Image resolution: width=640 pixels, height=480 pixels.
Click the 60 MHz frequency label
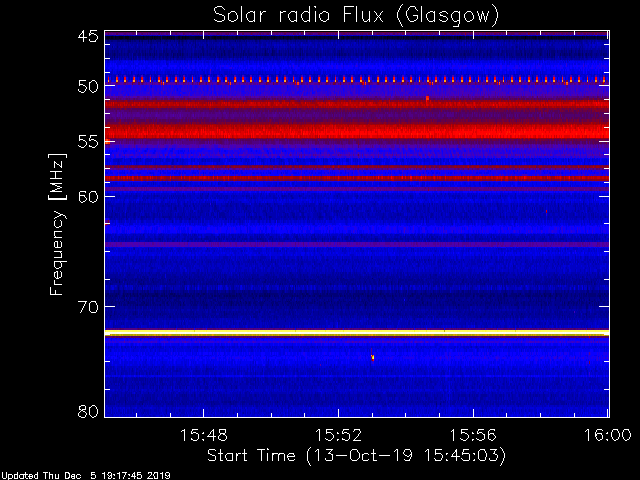88,197
